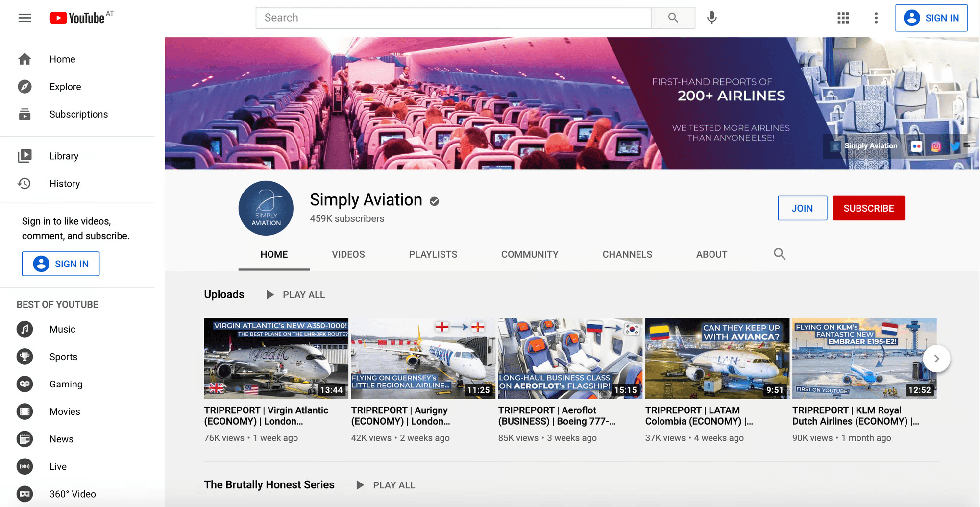The image size is (980, 507).
Task: Click the JOIN membership button
Action: [802, 208]
